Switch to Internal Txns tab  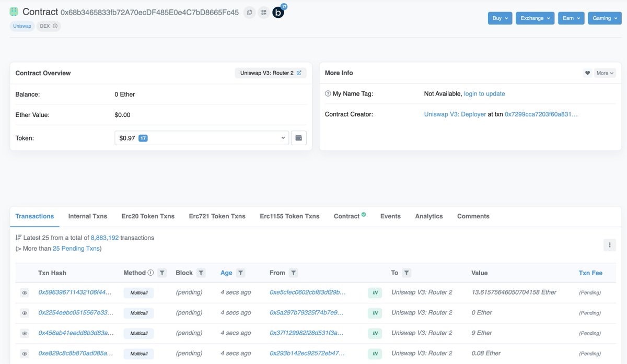pyautogui.click(x=88, y=216)
